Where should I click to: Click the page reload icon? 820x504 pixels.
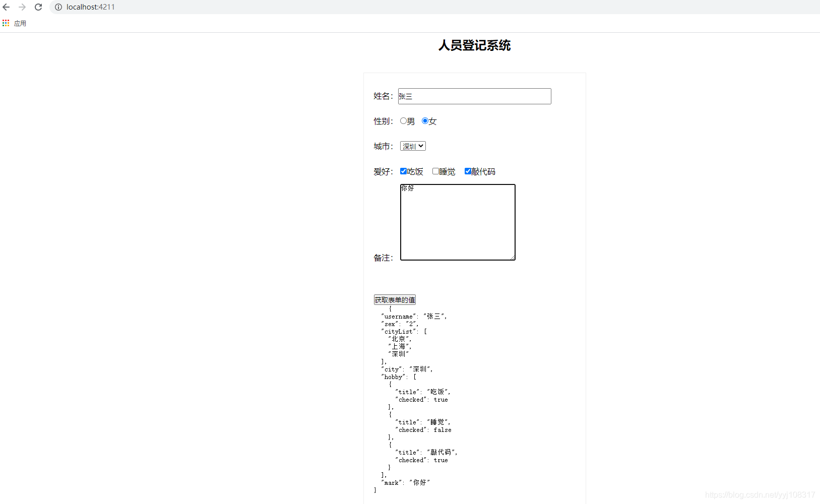38,7
